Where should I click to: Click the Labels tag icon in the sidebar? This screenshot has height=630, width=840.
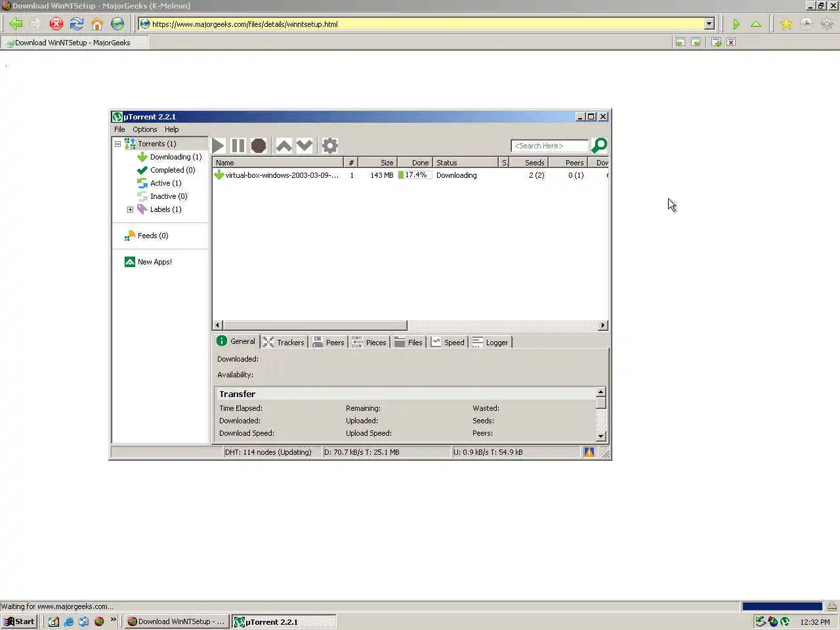[142, 209]
